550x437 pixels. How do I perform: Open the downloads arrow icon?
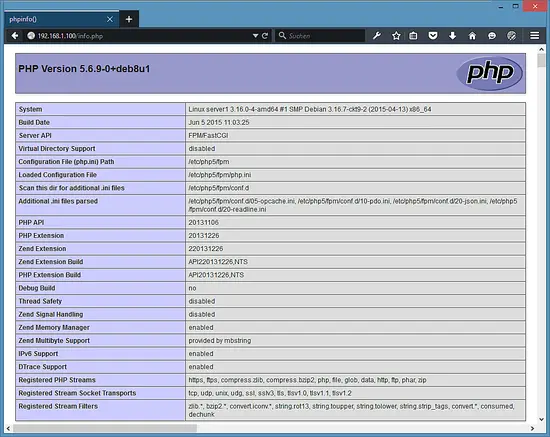click(452, 35)
